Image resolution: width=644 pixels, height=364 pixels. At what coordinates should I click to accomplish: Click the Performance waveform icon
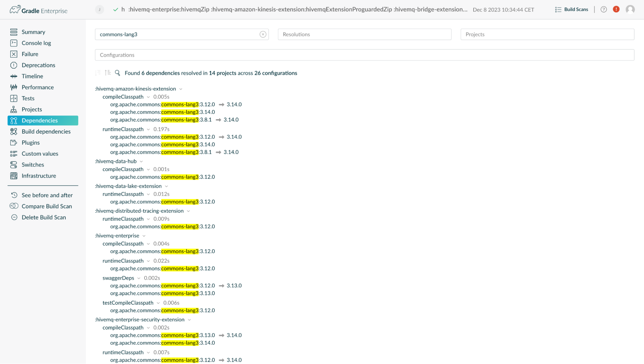14,87
